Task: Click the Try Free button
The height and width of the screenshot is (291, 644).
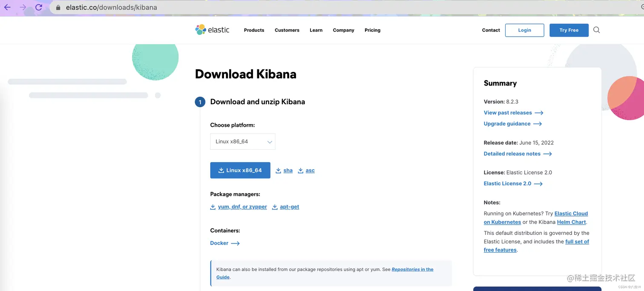Action: (569, 30)
